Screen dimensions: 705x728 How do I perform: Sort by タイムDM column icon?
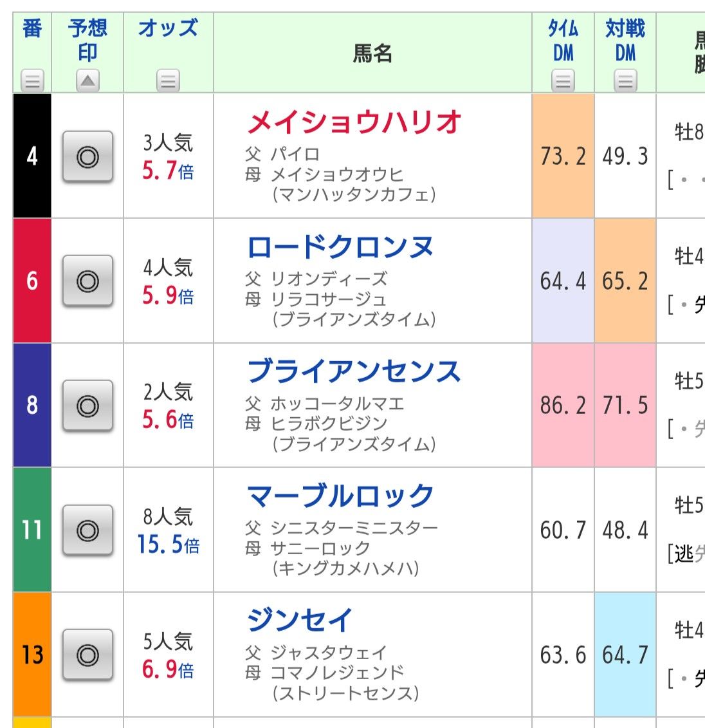click(x=563, y=81)
